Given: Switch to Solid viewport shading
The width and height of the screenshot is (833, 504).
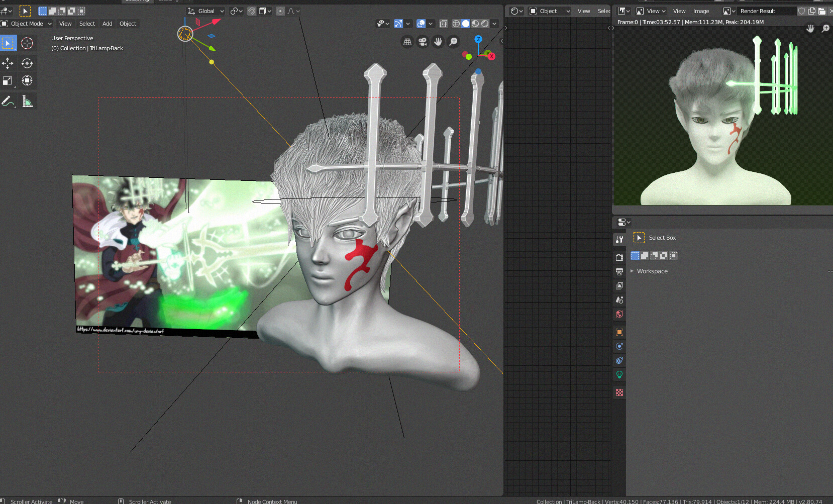Looking at the screenshot, I should click(466, 24).
